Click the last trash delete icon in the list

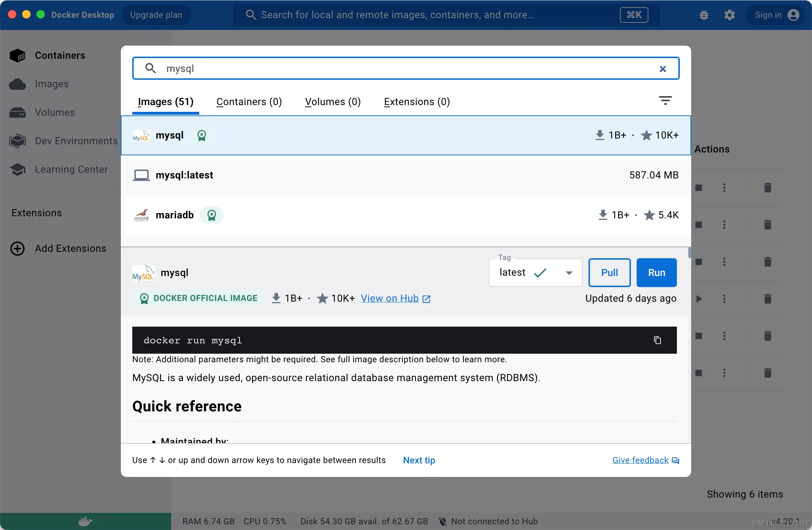click(768, 373)
